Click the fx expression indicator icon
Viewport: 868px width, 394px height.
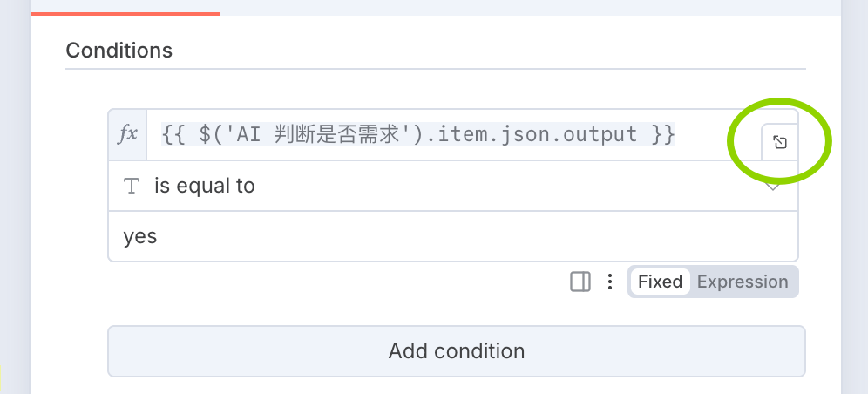click(x=128, y=134)
